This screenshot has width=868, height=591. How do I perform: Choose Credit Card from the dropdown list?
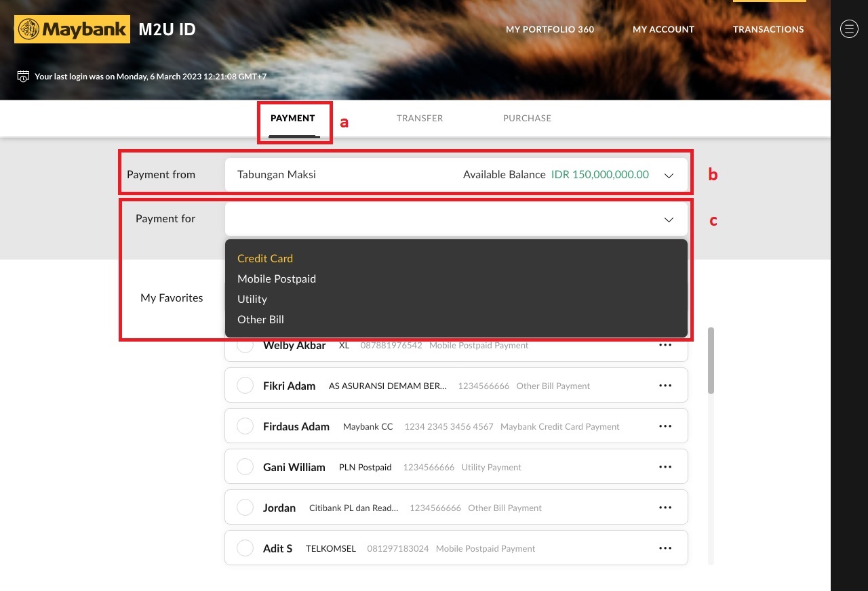pos(265,258)
